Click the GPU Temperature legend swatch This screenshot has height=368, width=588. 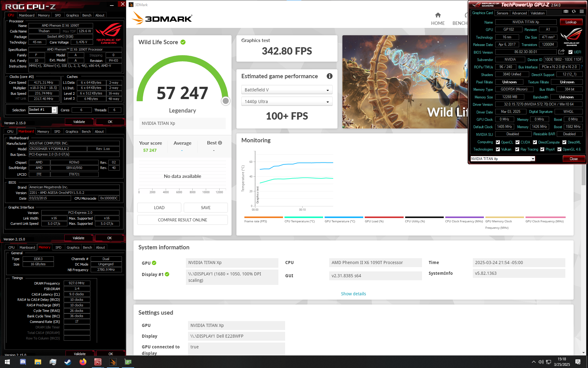tap(344, 217)
